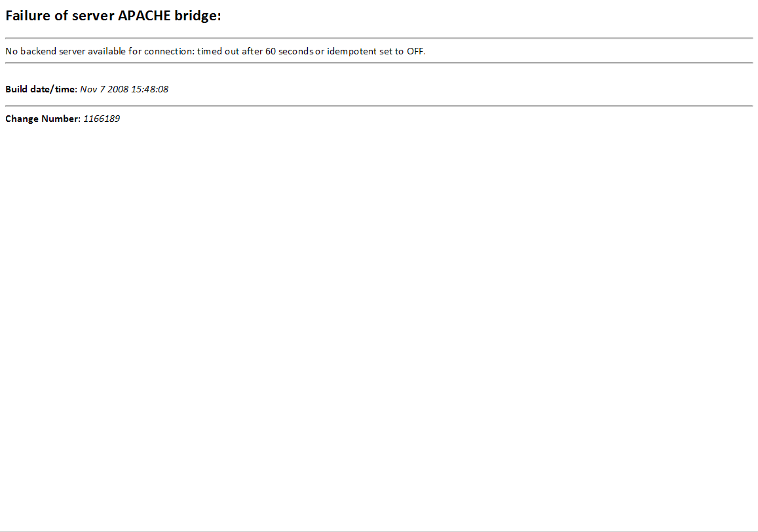Viewport: 758px width, 532px height.
Task: Click the "Failure of server APACHE bridge" heading
Action: (113, 16)
